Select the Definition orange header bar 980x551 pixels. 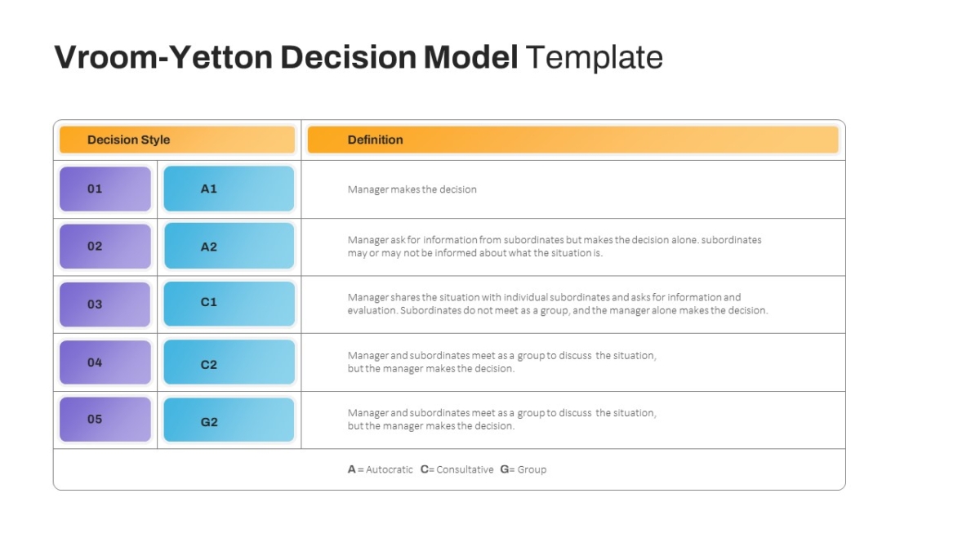point(573,140)
